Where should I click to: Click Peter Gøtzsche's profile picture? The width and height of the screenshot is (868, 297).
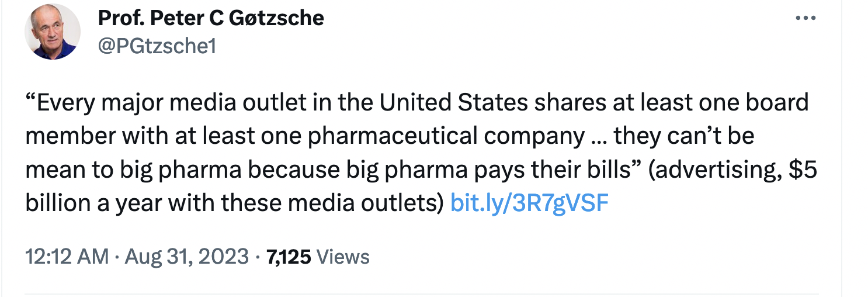[x=51, y=32]
